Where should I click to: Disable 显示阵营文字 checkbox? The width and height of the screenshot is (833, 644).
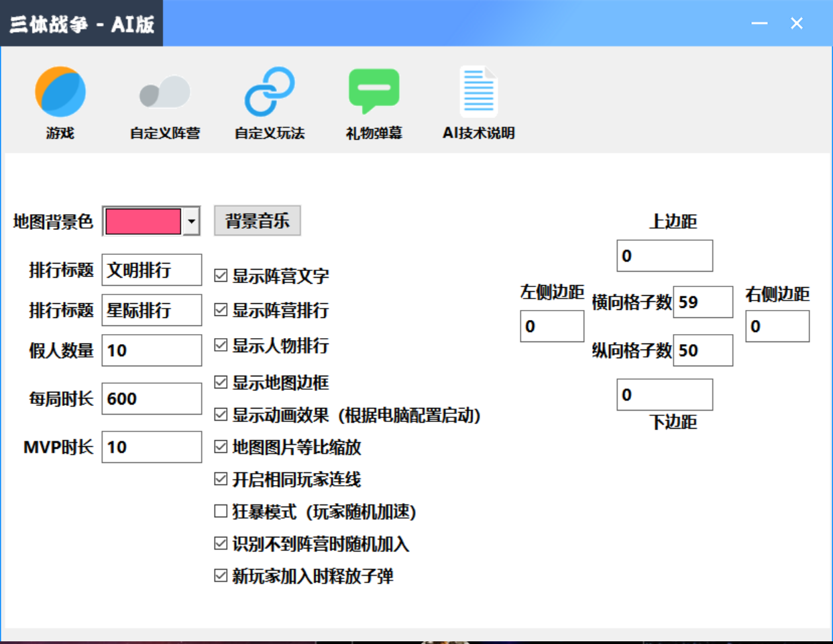[219, 275]
